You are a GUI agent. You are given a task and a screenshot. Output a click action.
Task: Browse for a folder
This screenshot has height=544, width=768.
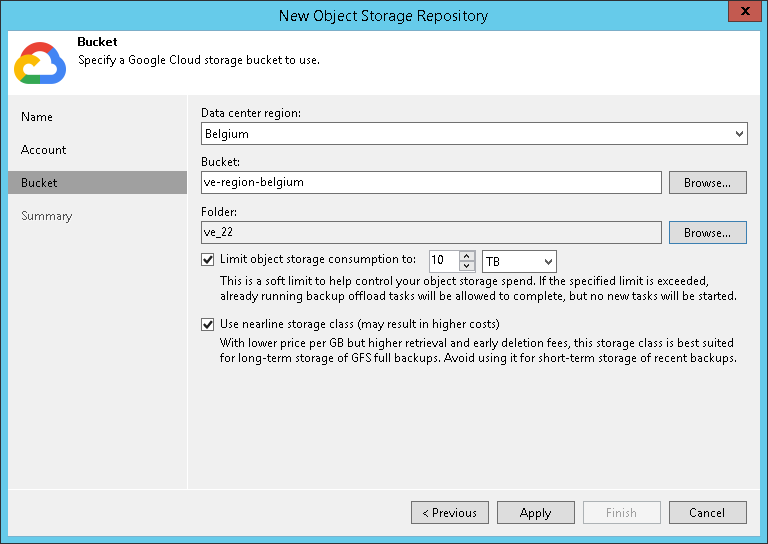(x=707, y=233)
